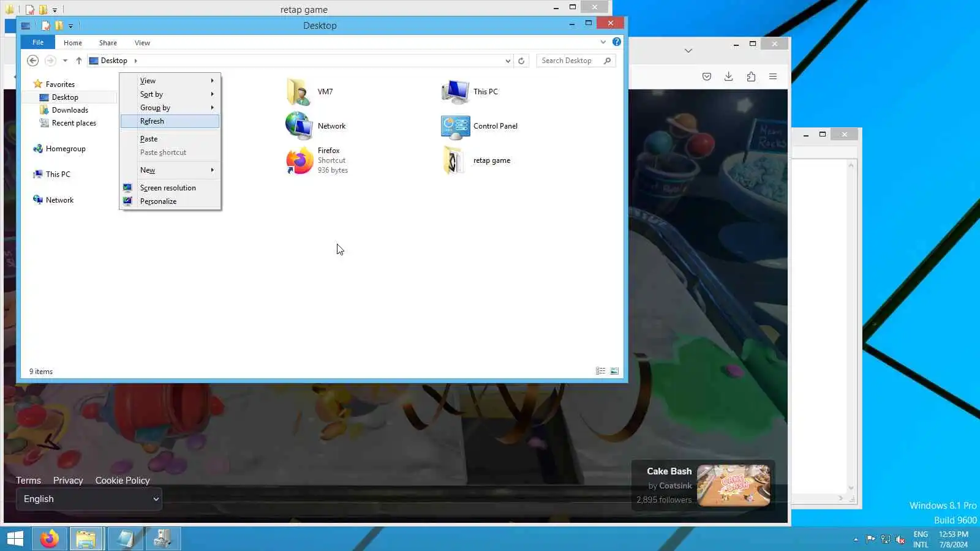Choose Refresh from context menu

point(171,121)
